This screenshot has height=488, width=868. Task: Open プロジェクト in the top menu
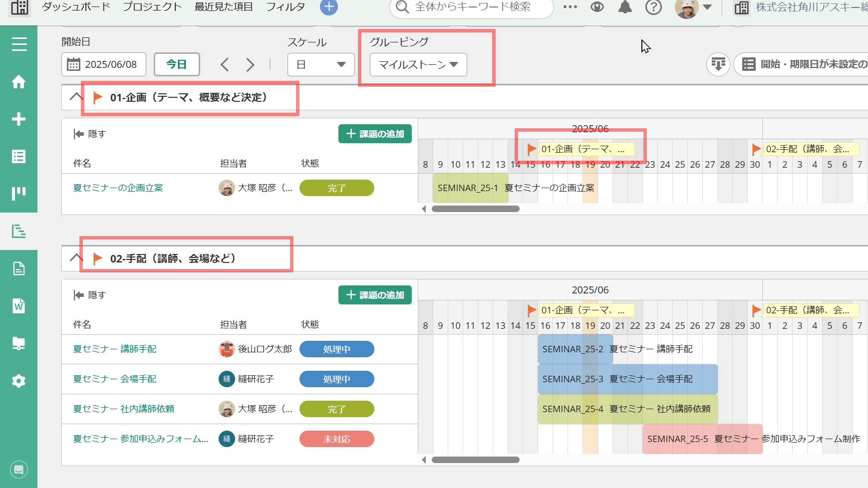(152, 7)
